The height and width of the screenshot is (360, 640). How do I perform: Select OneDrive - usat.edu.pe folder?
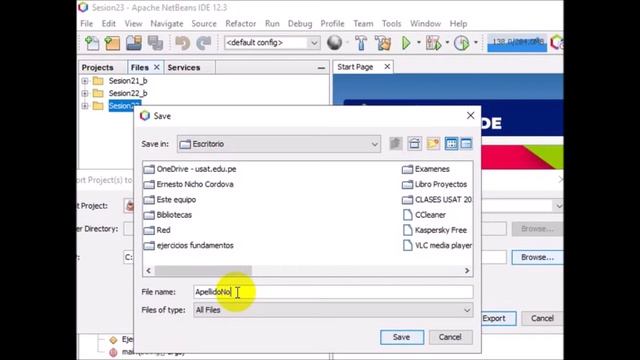tap(190, 169)
